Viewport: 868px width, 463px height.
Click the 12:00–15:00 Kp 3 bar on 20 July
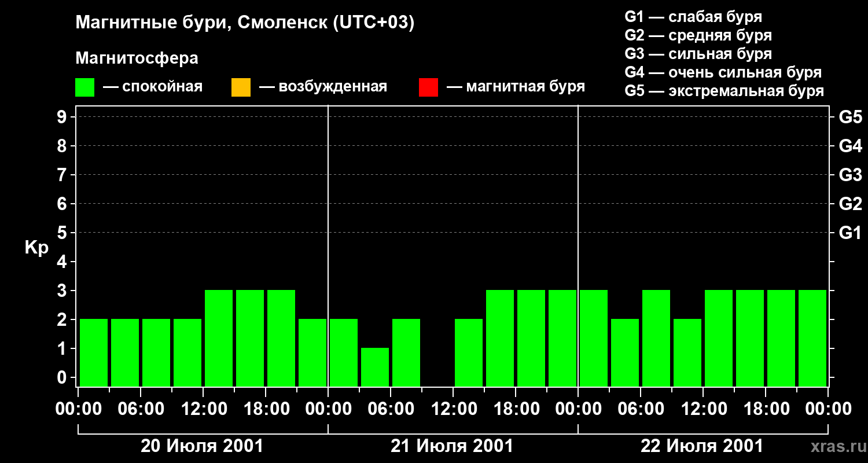click(x=219, y=338)
